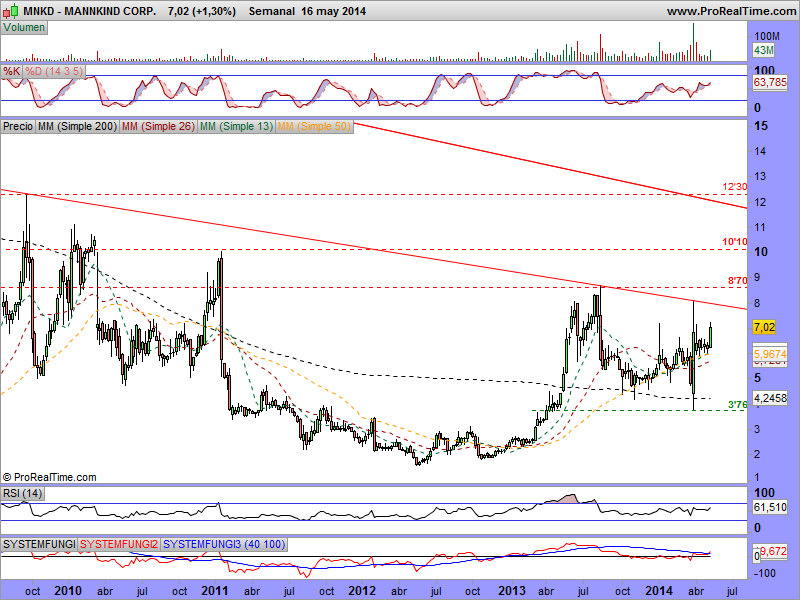Image resolution: width=800 pixels, height=600 pixels.
Task: Click the 63,785 stochastic value tag
Action: (770, 82)
